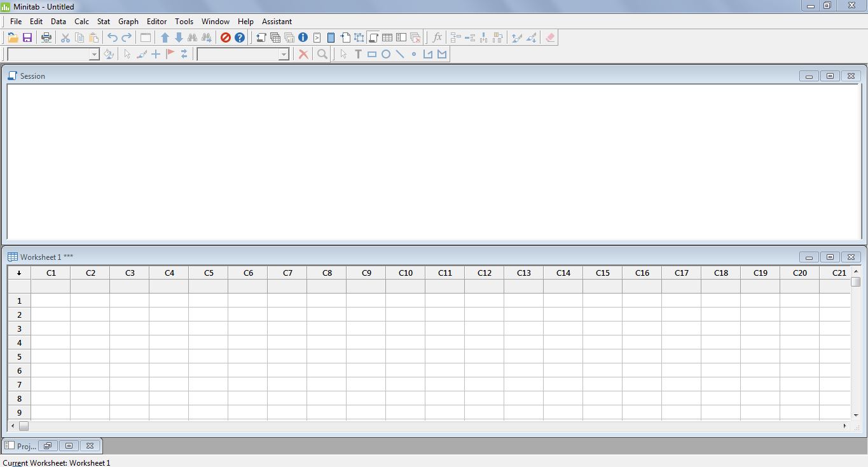Click the Cancel stop-sign icon
This screenshot has width=868, height=467.
[225, 37]
